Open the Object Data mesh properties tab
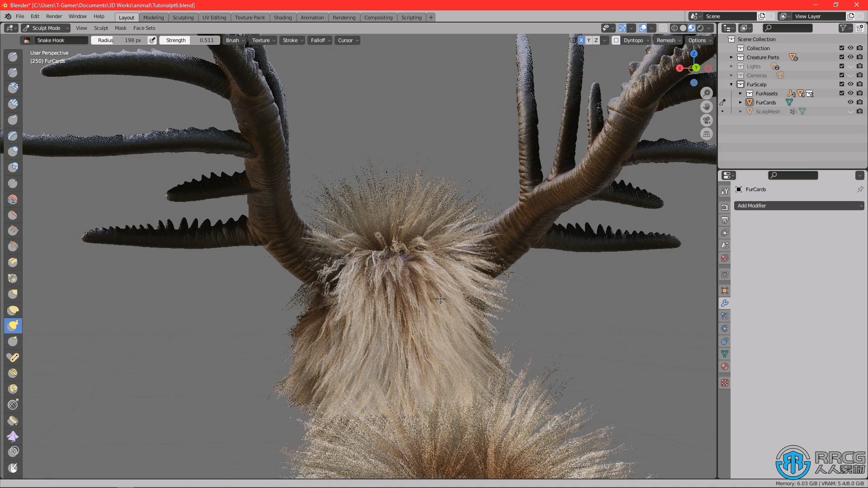The height and width of the screenshot is (488, 868). (725, 354)
